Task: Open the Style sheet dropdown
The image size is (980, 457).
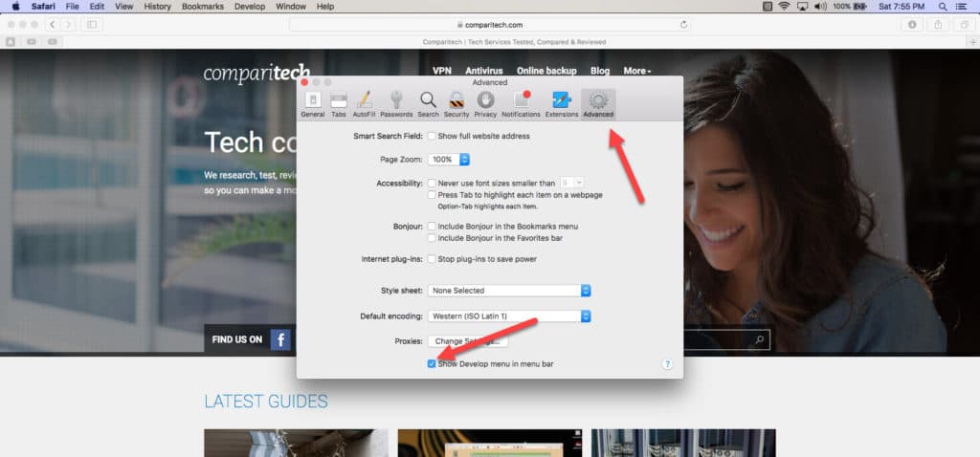Action: [509, 291]
